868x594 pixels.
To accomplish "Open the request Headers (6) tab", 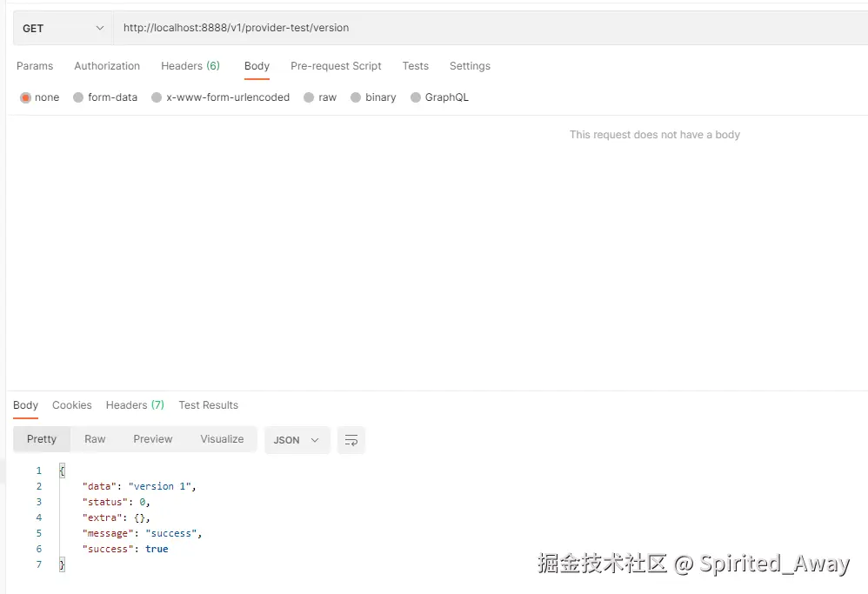I will [190, 66].
